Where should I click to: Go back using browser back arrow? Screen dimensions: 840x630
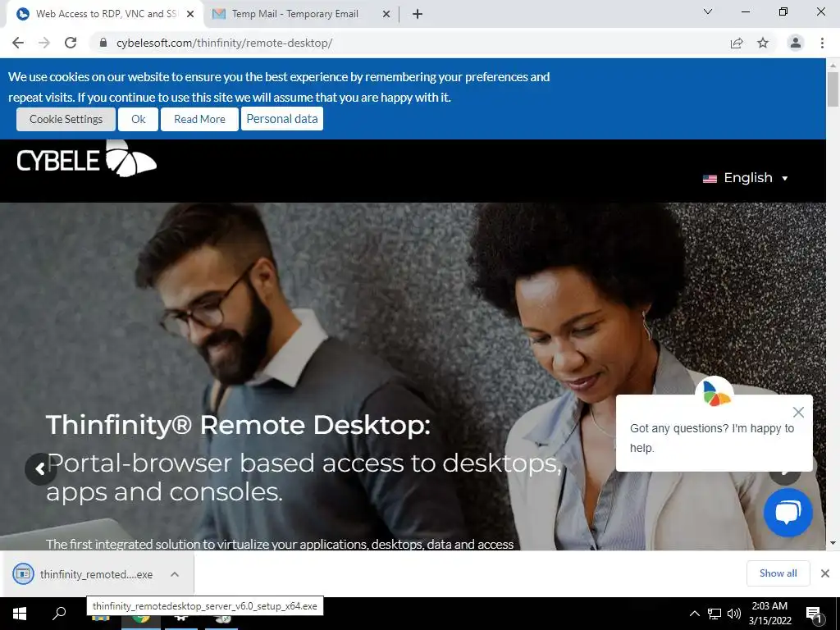[18, 43]
